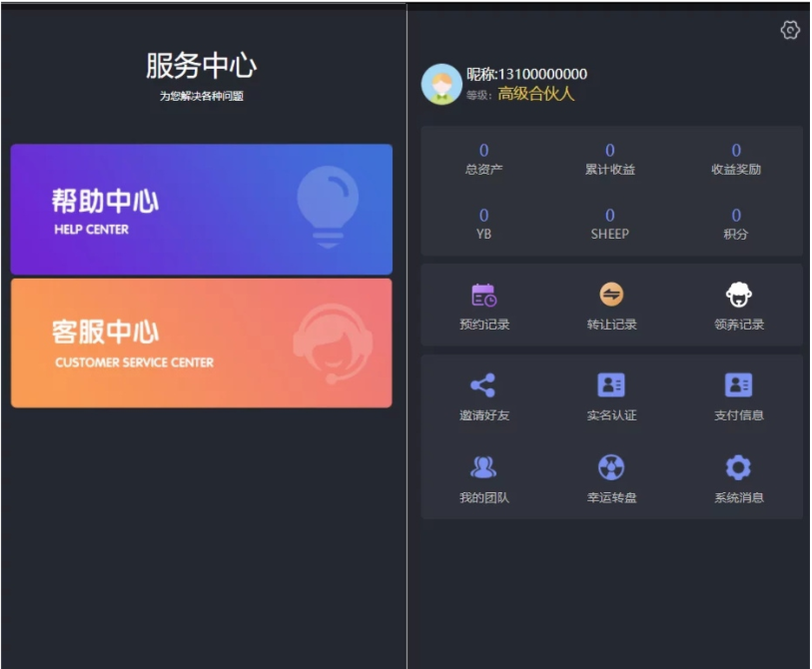
Task: Open the 积分 points entry
Action: (x=736, y=223)
